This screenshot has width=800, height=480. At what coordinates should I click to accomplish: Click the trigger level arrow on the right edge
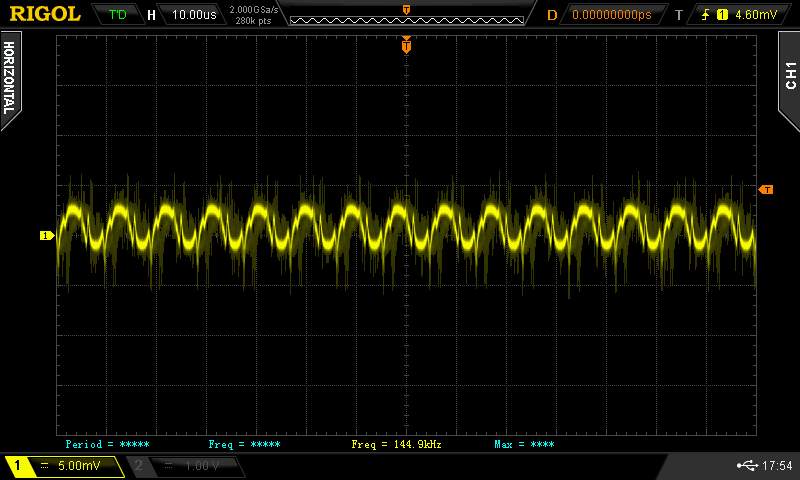pos(766,189)
